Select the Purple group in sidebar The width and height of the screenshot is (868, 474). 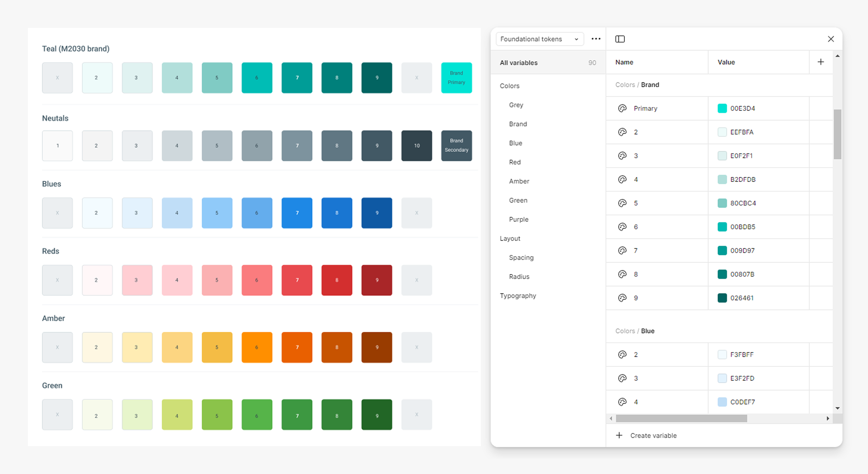(519, 220)
